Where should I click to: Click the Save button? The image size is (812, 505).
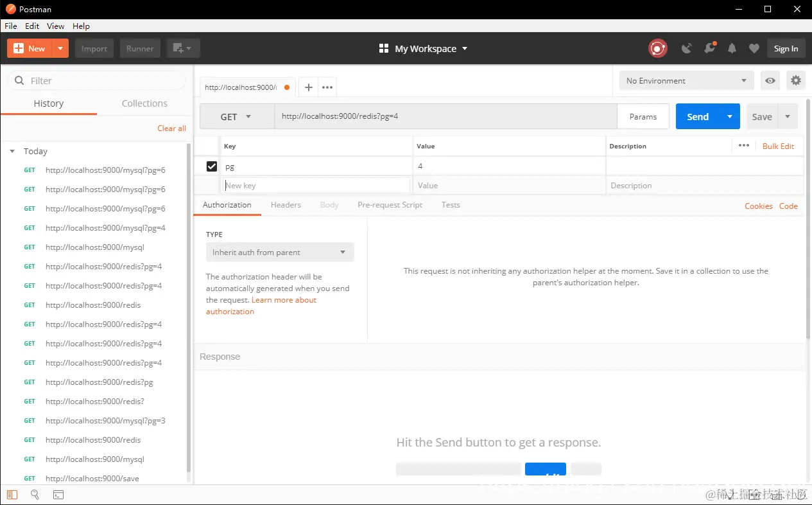[762, 117]
